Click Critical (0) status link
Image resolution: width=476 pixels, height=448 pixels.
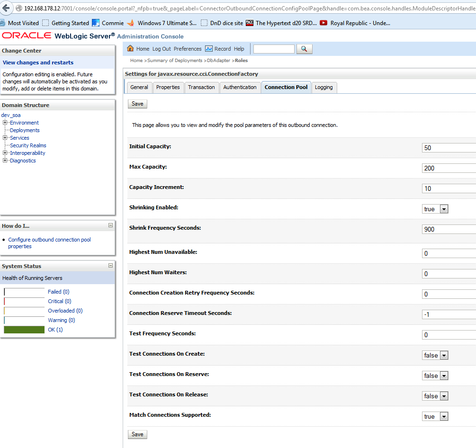(60, 301)
